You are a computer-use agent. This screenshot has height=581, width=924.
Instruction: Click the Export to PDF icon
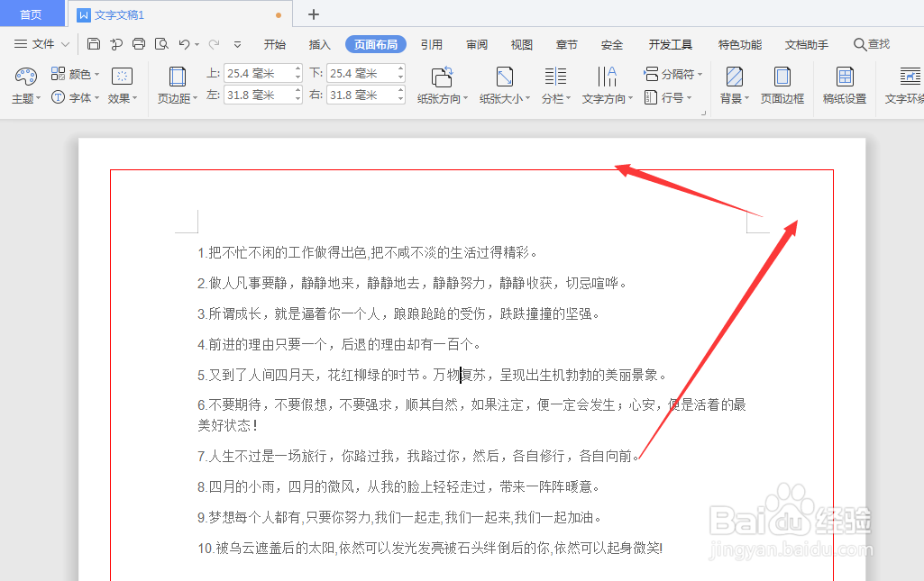point(116,44)
